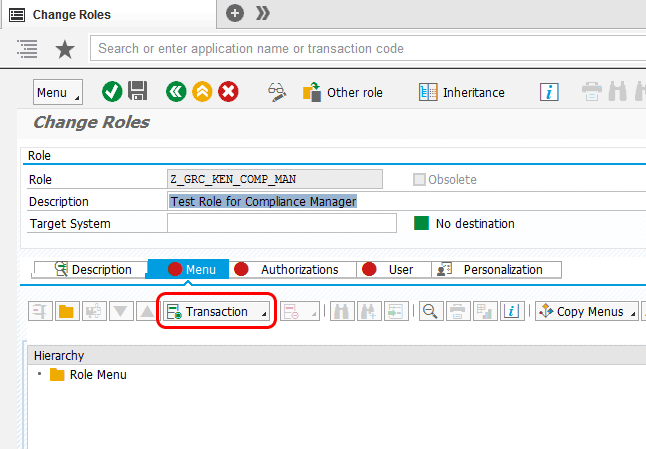Create folder with the yellow folder icon
This screenshot has height=449, width=646.
[67, 311]
